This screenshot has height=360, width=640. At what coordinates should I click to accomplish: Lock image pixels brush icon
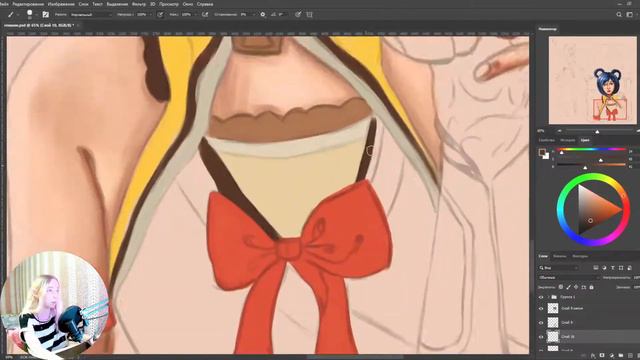569,287
